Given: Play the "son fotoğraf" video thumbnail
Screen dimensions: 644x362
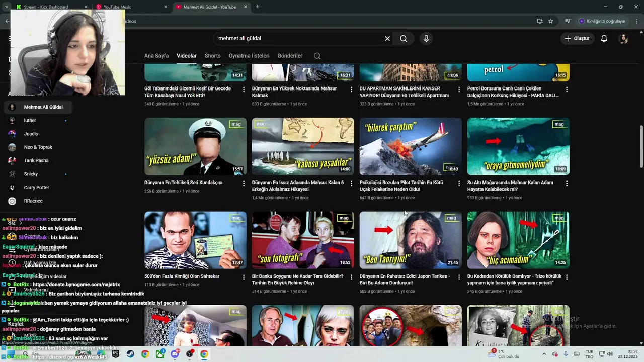Looking at the screenshot, I should point(303,240).
